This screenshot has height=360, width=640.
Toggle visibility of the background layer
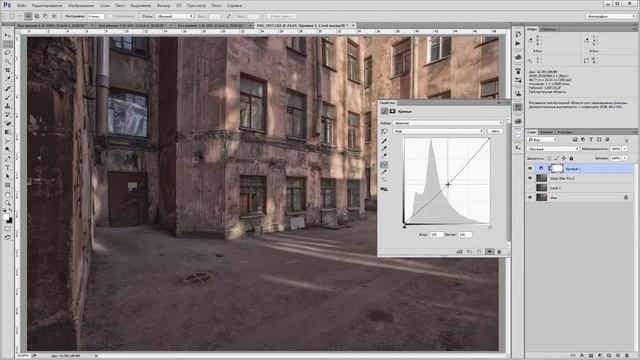tap(530, 198)
